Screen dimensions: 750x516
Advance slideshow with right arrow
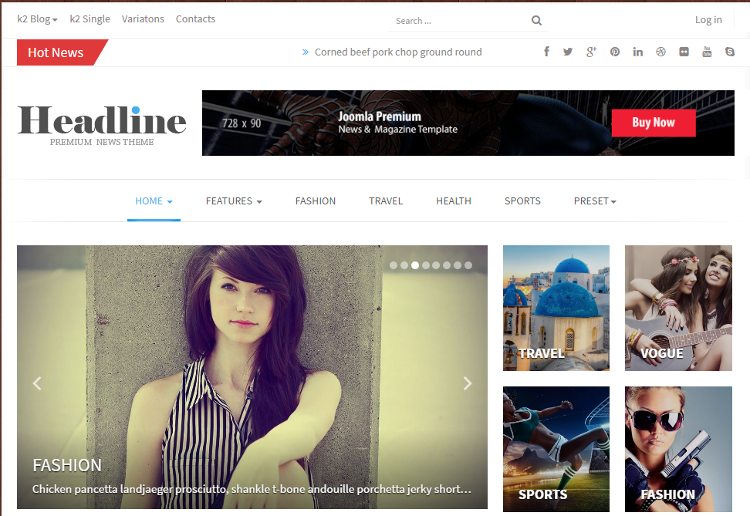467,383
